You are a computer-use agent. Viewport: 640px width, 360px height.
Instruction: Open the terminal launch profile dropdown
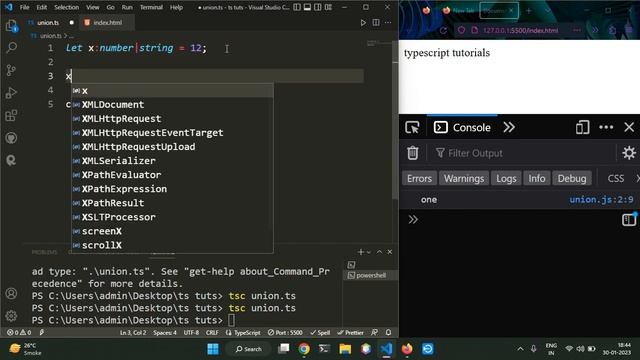pyautogui.click(x=369, y=252)
